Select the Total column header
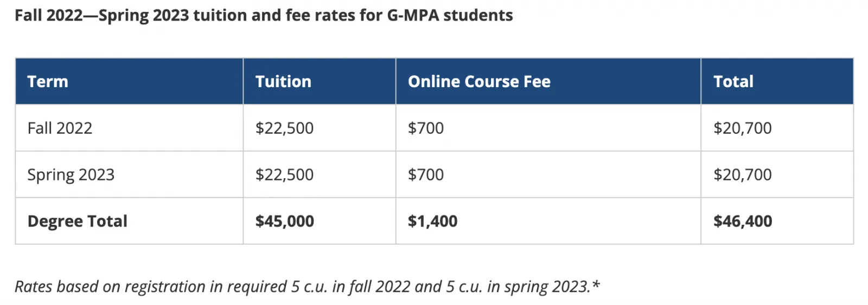The width and height of the screenshot is (868, 305). point(733,82)
